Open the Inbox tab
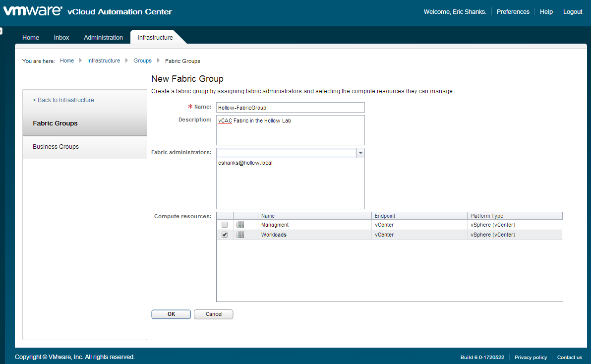Screen dimensions: 591x364 [x=61, y=38]
